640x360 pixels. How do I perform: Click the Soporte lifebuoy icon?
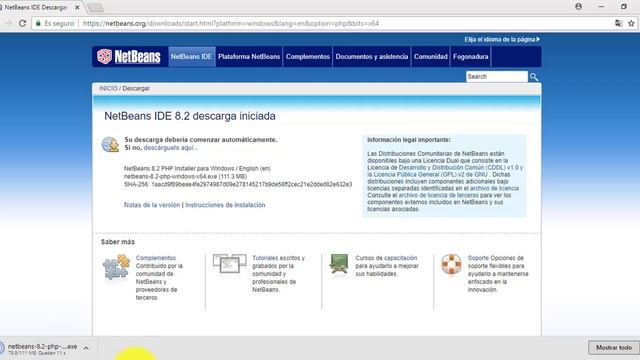pos(451,264)
